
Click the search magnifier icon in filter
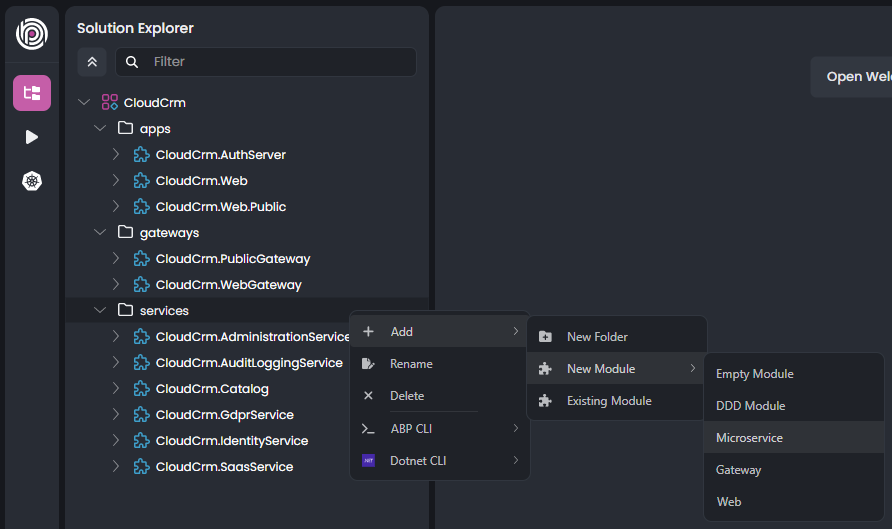point(132,62)
